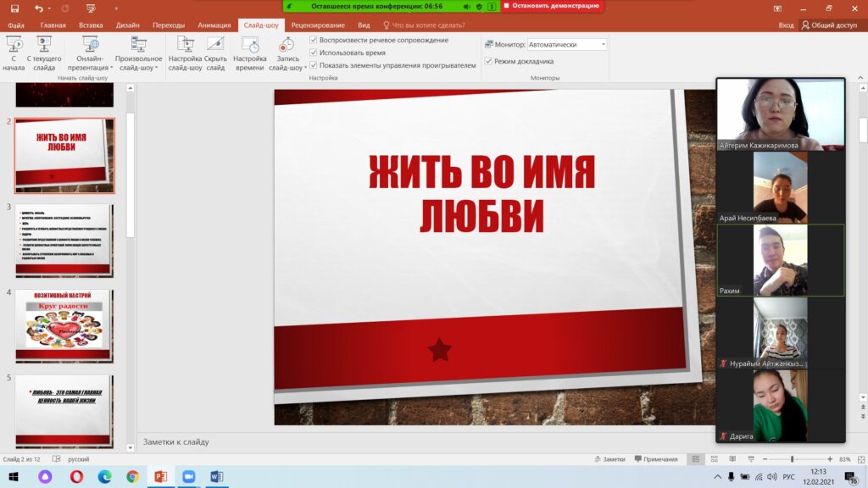The width and height of the screenshot is (868, 488).
Task: Switch to the Рецензирование ribbon tab
Action: point(318,25)
